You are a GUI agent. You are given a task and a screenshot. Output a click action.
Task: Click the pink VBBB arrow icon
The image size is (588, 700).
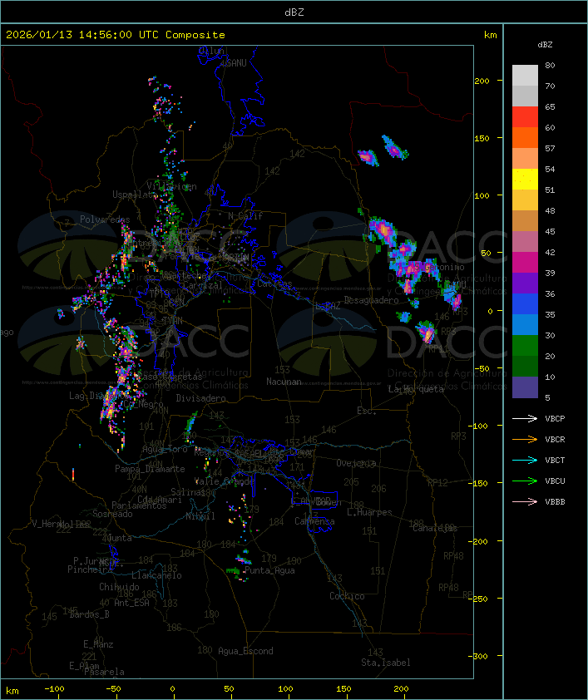point(525,502)
